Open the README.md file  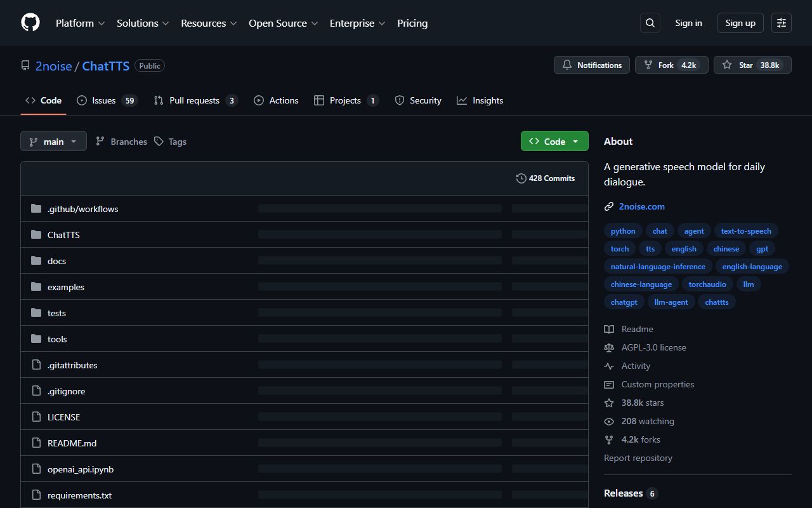click(72, 443)
